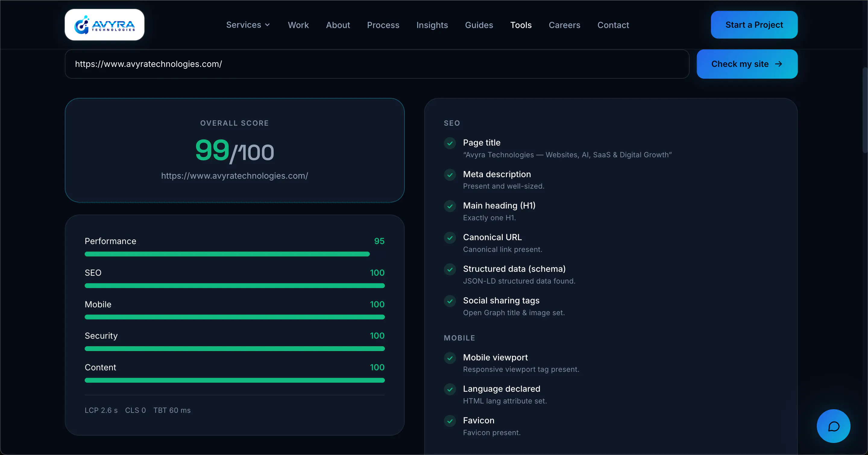Click the TBT 60 ms metric

172,410
